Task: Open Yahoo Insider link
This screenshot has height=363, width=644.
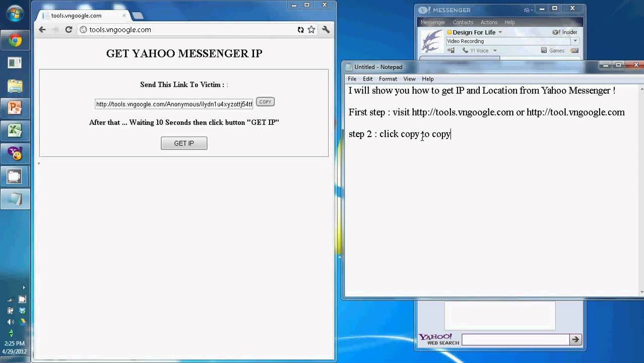Action: pyautogui.click(x=565, y=32)
